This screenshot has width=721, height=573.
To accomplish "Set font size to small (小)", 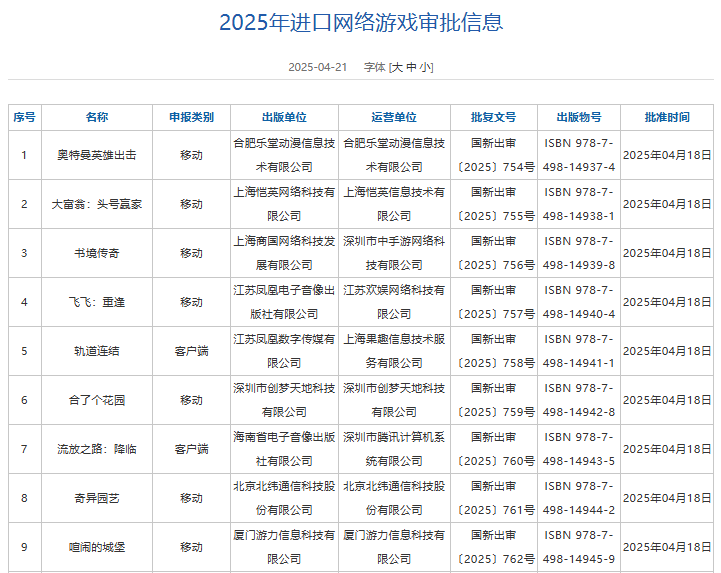I will 426,67.
